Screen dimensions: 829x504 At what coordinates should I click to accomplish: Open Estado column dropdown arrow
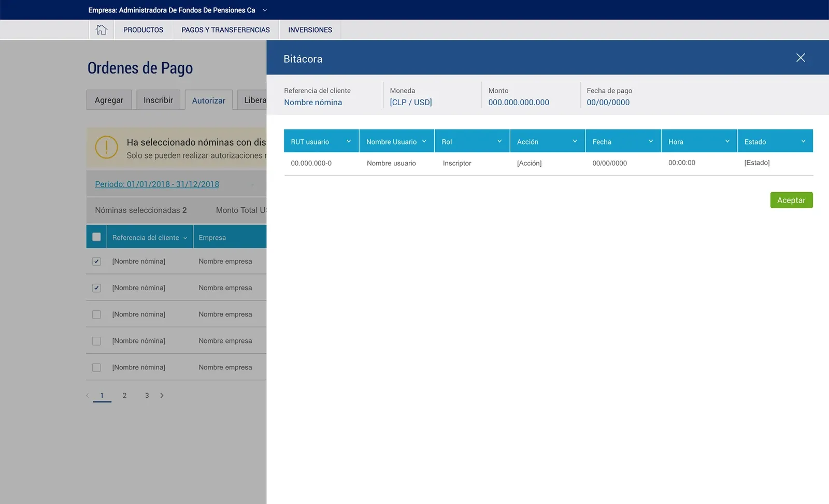click(803, 141)
